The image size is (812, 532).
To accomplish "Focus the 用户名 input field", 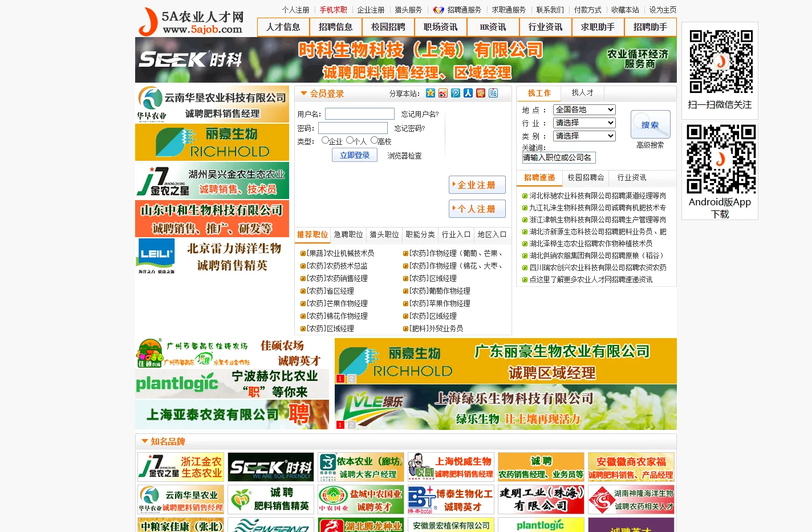I will tap(360, 114).
